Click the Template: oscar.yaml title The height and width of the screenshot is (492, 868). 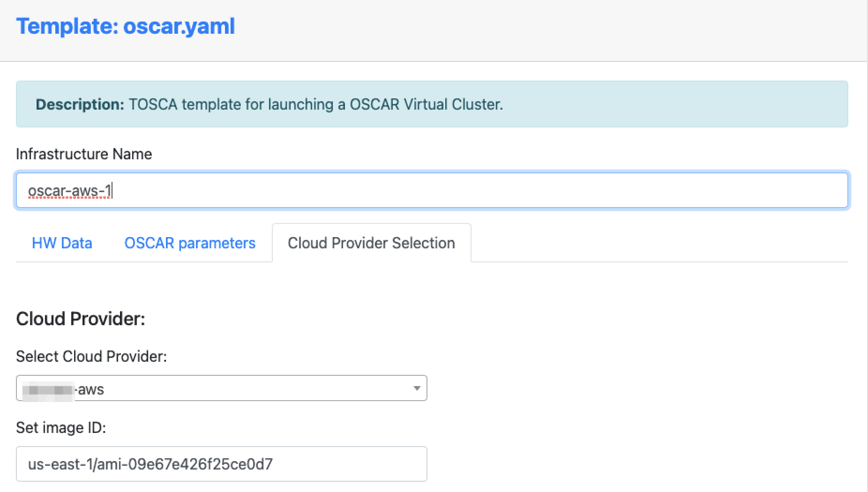(126, 26)
